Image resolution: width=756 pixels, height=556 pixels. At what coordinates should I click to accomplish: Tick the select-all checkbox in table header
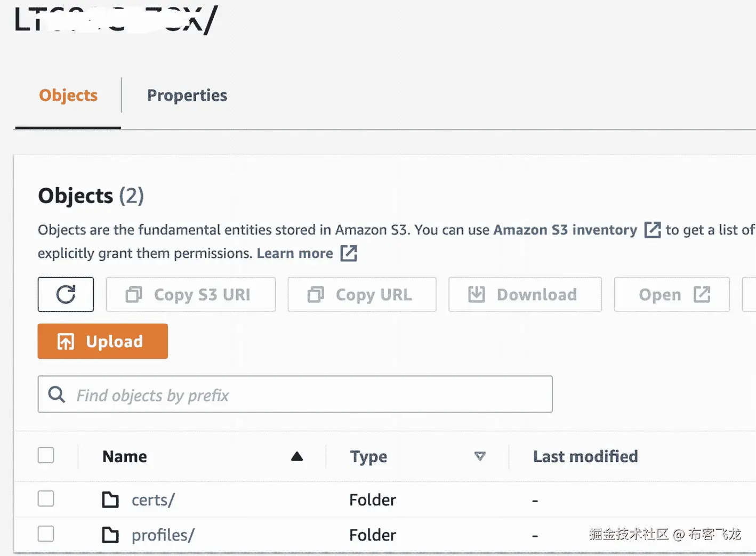pyautogui.click(x=46, y=456)
